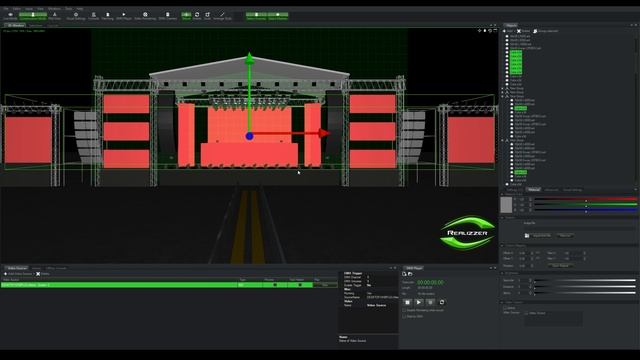Click the Remove texture button
Viewport: 640px width, 360px height.
click(565, 236)
